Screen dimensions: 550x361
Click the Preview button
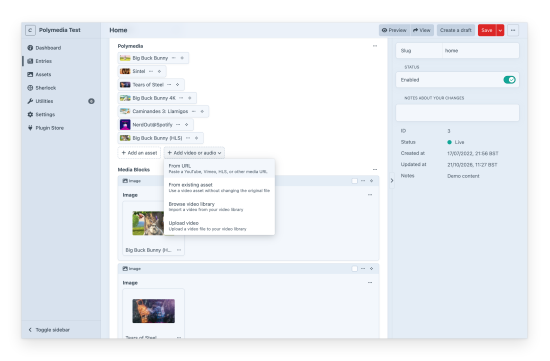click(394, 30)
